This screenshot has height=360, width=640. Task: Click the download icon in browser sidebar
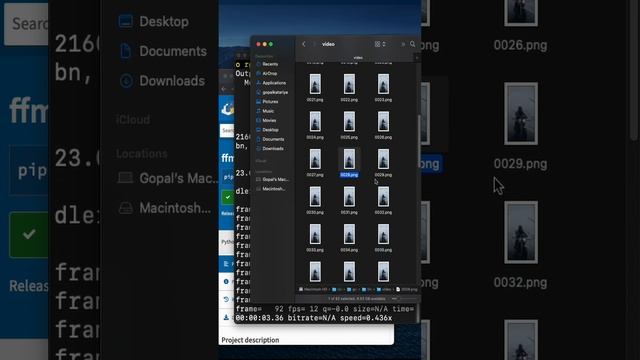226,317
